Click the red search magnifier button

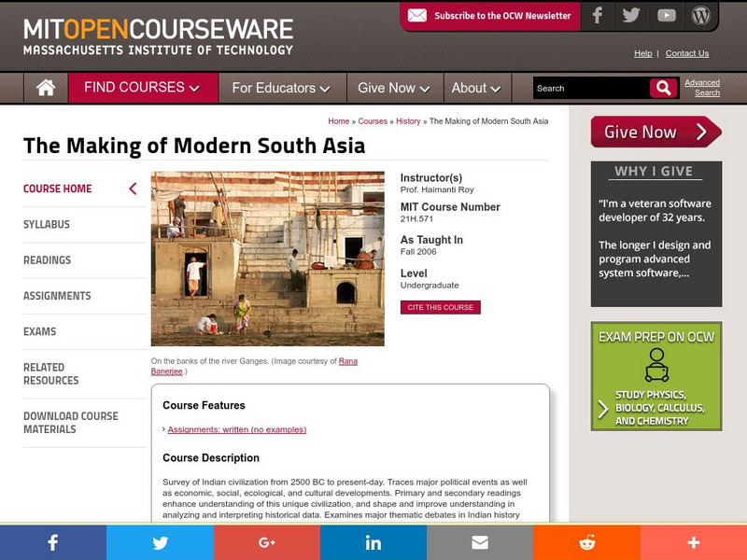point(663,88)
